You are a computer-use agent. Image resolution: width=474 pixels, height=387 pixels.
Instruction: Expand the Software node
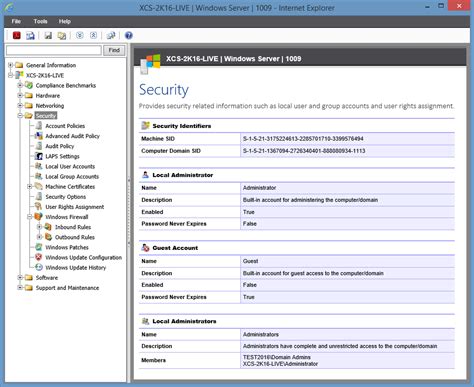(x=20, y=277)
